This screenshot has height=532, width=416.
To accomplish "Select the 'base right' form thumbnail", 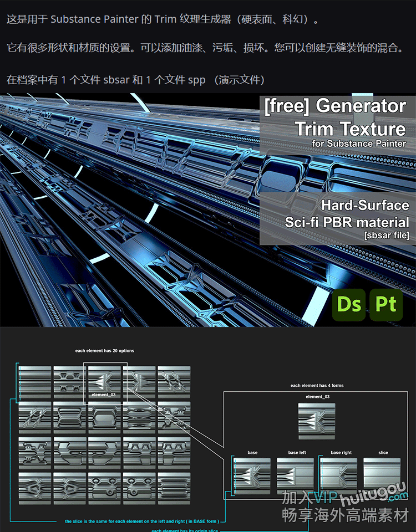I will click(x=340, y=475).
